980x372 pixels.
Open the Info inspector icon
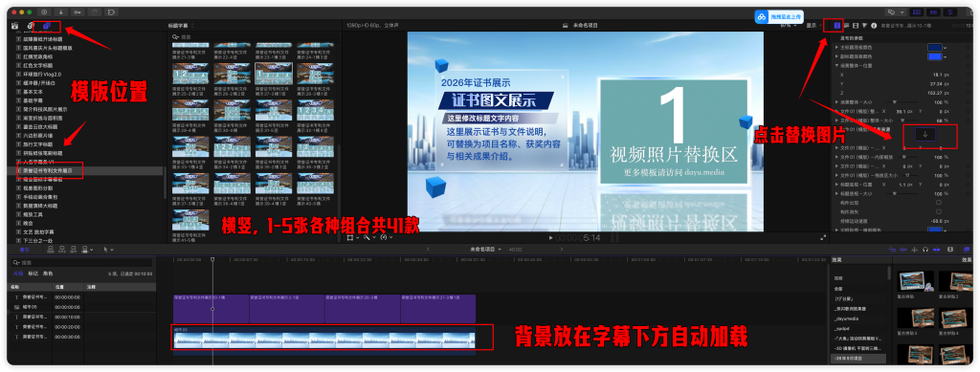[873, 26]
